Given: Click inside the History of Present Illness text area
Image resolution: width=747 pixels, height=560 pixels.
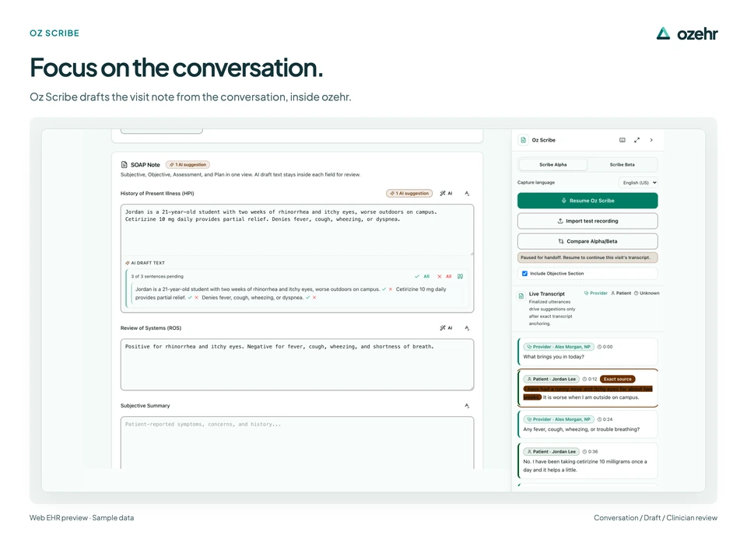Looking at the screenshot, I should click(x=296, y=229).
